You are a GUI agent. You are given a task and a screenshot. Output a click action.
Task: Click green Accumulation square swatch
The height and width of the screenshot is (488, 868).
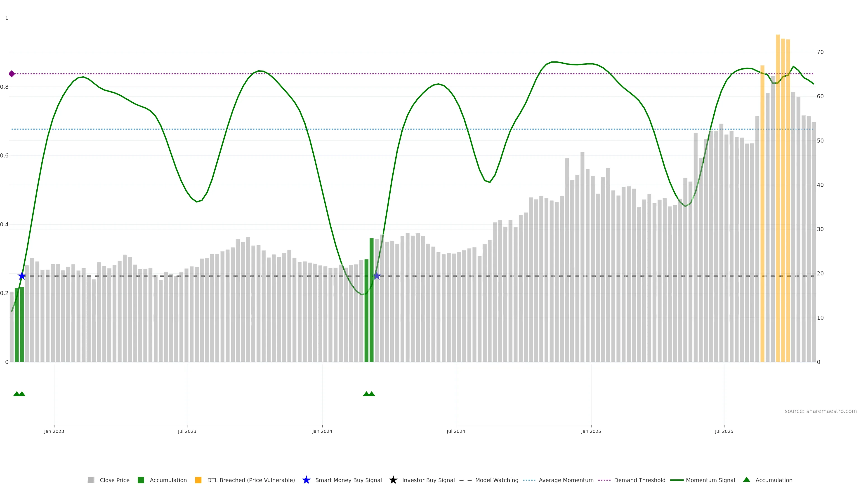[x=141, y=480]
